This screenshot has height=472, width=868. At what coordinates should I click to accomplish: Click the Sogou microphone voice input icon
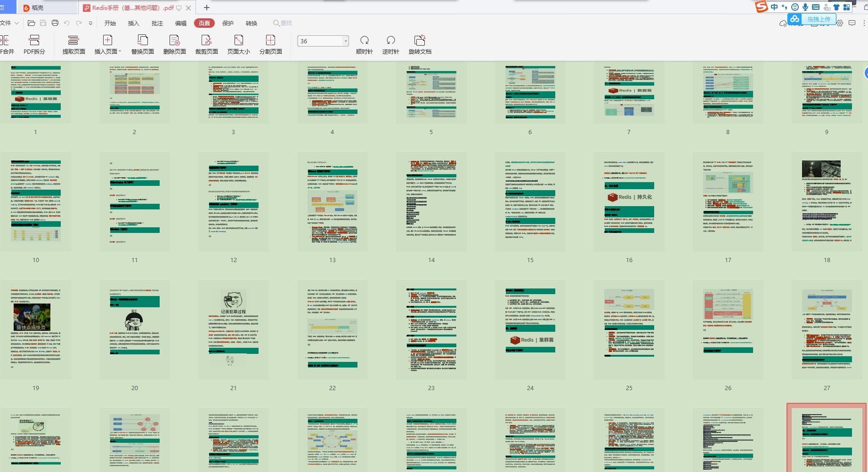tap(805, 7)
